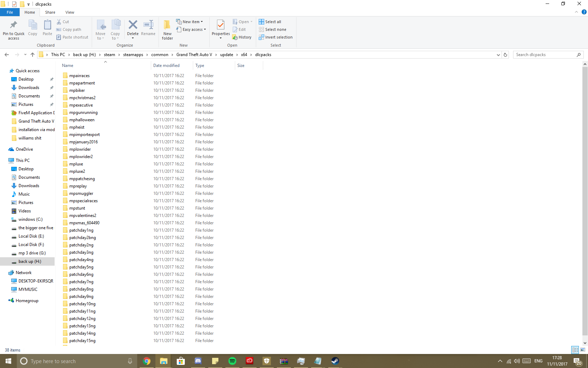Select the patchday10ng folder
Viewport: 588px width, 368px height.
(x=82, y=304)
